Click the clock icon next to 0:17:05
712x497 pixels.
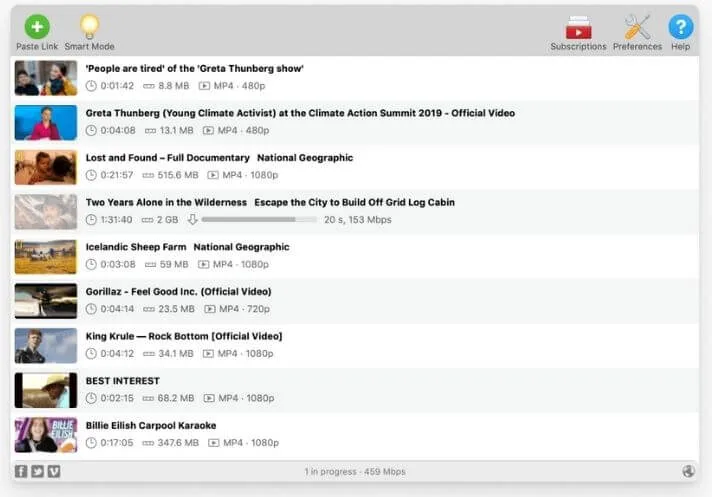point(91,443)
